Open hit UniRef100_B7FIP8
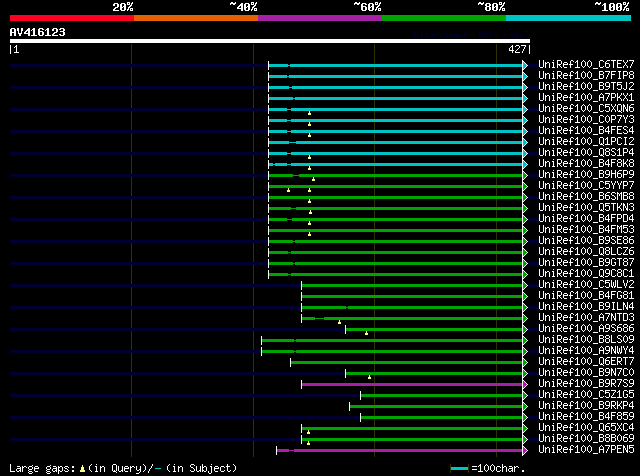The width and height of the screenshot is (640, 476). tap(586, 75)
